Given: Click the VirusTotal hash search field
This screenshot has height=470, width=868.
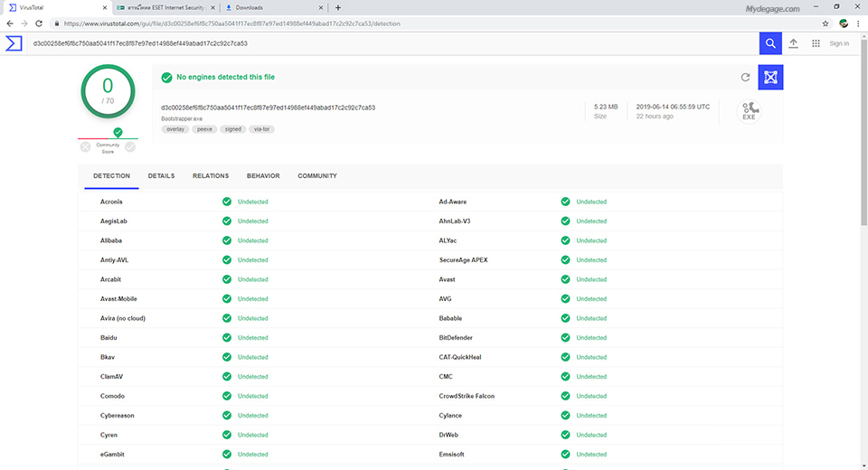Looking at the screenshot, I should point(393,43).
